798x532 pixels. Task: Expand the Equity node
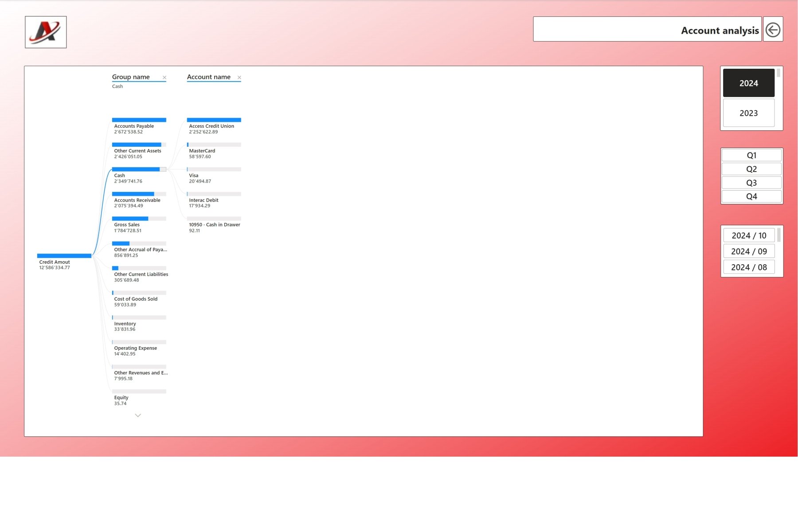(139, 398)
